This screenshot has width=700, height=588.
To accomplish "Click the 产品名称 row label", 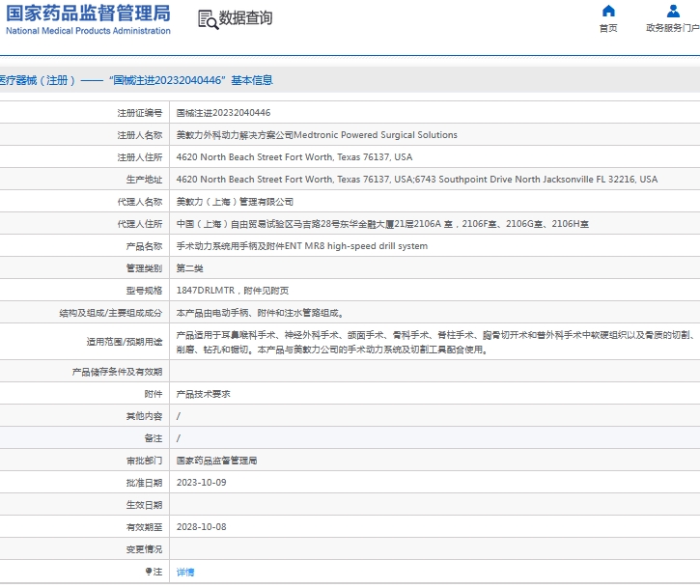I will (x=144, y=246).
